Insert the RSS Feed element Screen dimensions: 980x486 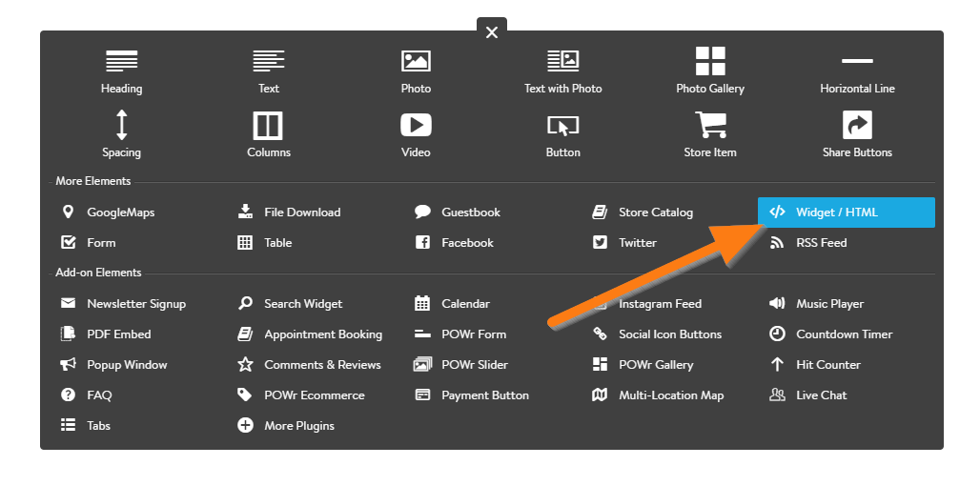(x=821, y=243)
